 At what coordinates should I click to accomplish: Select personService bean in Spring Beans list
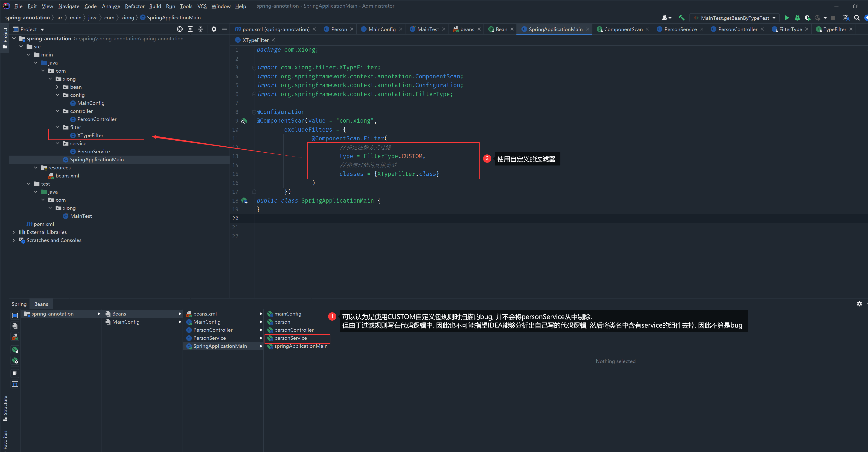click(290, 338)
